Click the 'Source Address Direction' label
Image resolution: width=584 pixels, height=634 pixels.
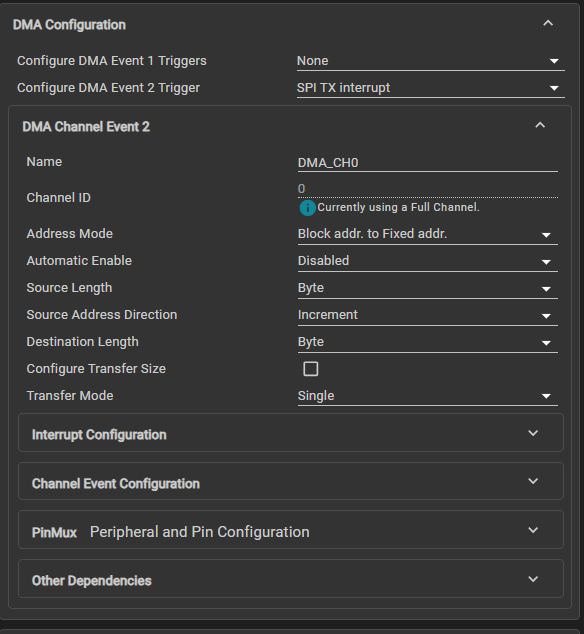(102, 315)
